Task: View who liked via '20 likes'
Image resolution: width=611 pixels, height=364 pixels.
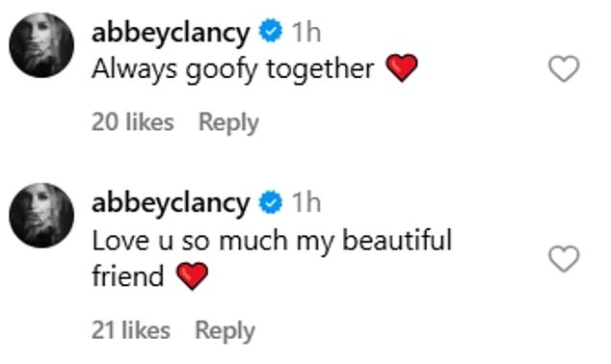Action: click(x=133, y=122)
